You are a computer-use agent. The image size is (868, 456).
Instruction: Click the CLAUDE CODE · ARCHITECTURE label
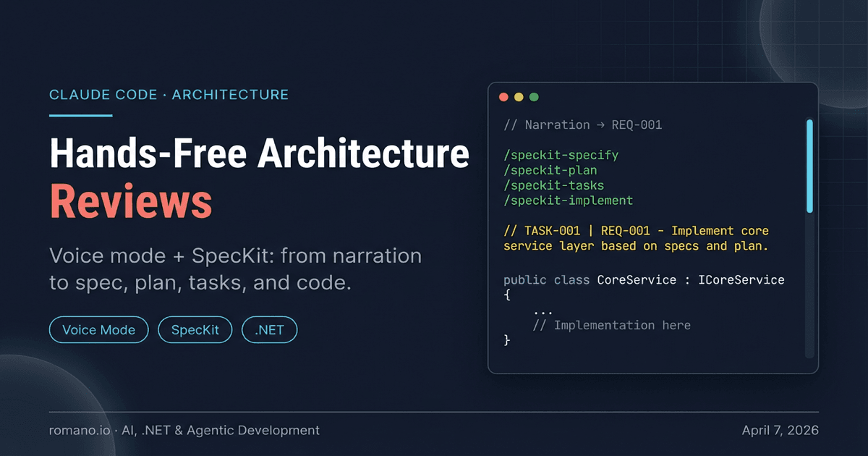pos(169,94)
